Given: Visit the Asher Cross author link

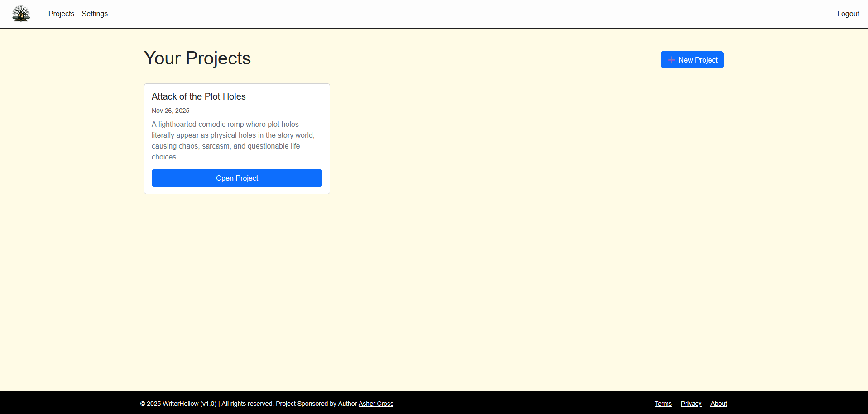Looking at the screenshot, I should [376, 404].
